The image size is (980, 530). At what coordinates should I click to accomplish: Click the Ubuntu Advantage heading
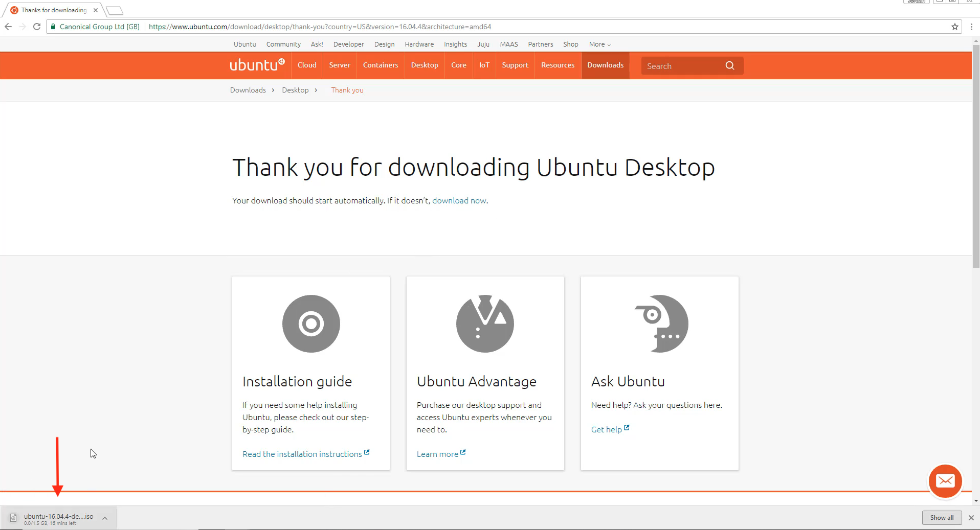click(477, 381)
